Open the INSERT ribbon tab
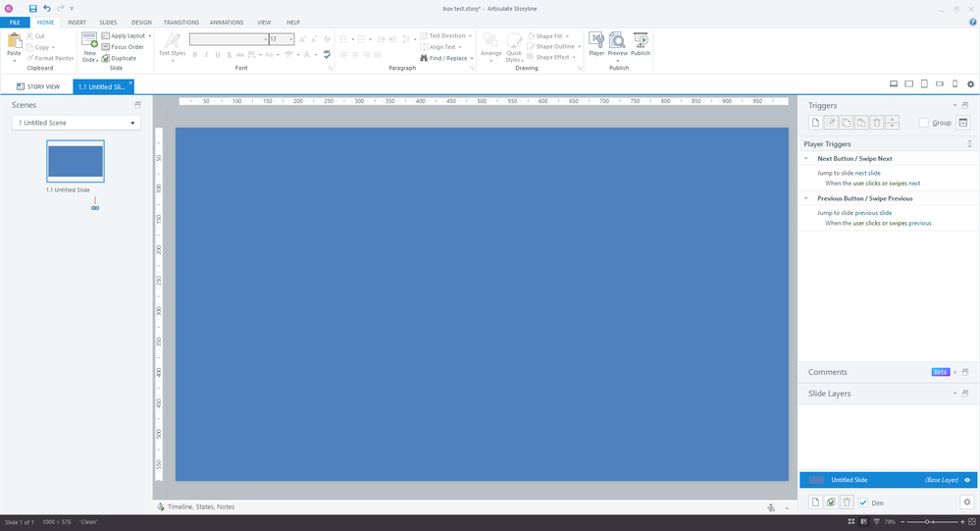This screenshot has height=531, width=980. (x=77, y=22)
